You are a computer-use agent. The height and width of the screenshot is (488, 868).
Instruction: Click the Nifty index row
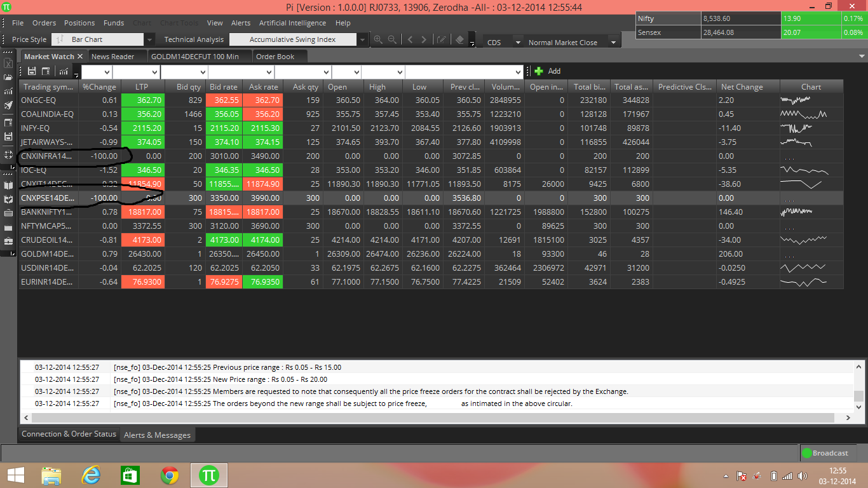pos(751,19)
